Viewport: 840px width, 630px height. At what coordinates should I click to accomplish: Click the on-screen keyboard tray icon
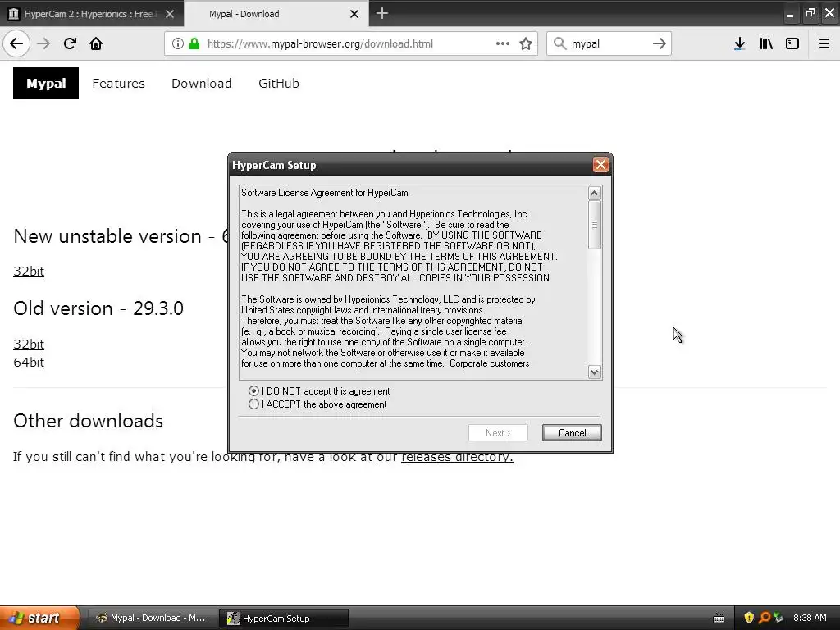click(719, 619)
